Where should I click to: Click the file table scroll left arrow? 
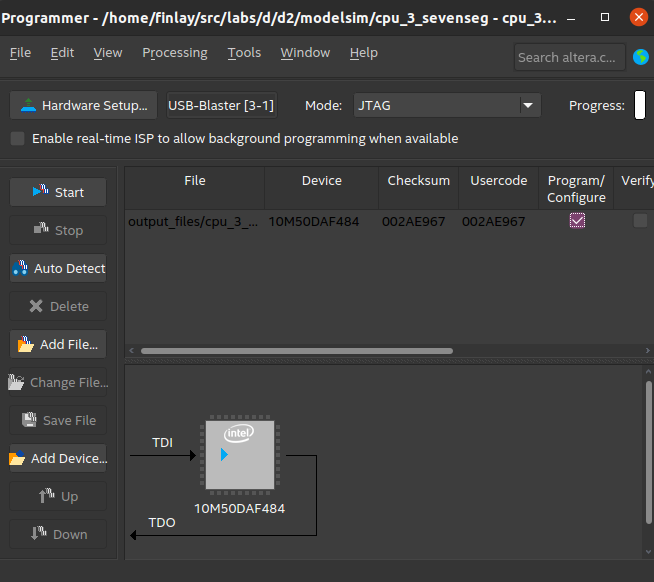click(132, 351)
